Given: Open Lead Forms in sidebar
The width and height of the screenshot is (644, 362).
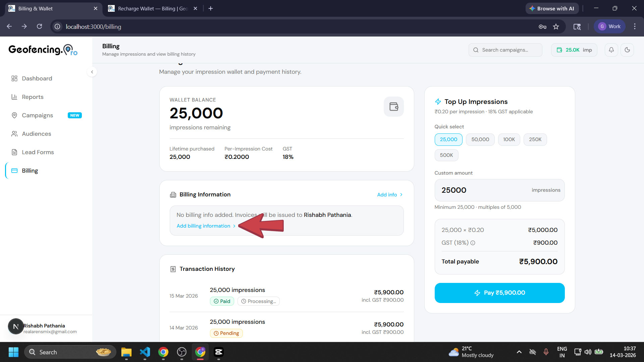Looking at the screenshot, I should pyautogui.click(x=38, y=152).
